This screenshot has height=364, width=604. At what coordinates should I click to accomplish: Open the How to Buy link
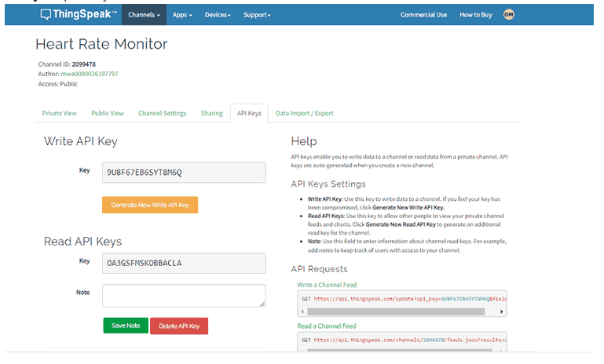point(476,14)
